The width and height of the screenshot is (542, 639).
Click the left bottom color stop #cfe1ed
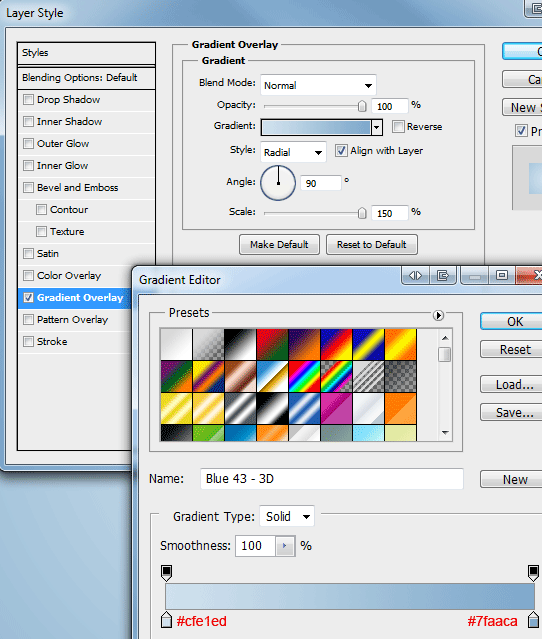click(x=166, y=619)
